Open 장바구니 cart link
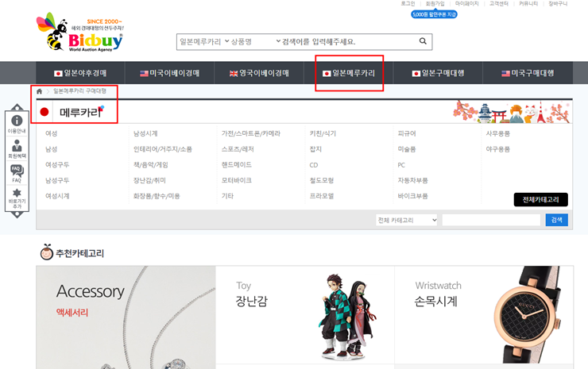Viewport: 588px width, 369px height. pos(558,4)
